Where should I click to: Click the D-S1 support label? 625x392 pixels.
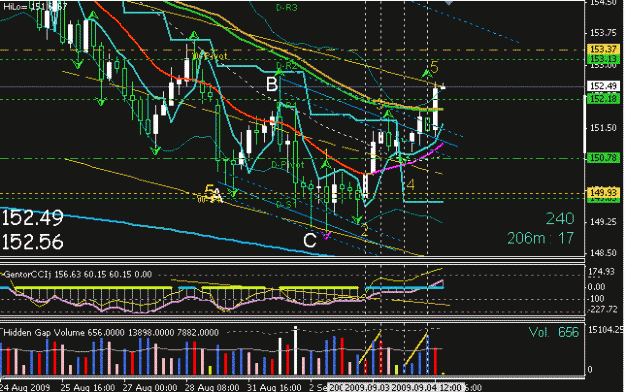[286, 204]
